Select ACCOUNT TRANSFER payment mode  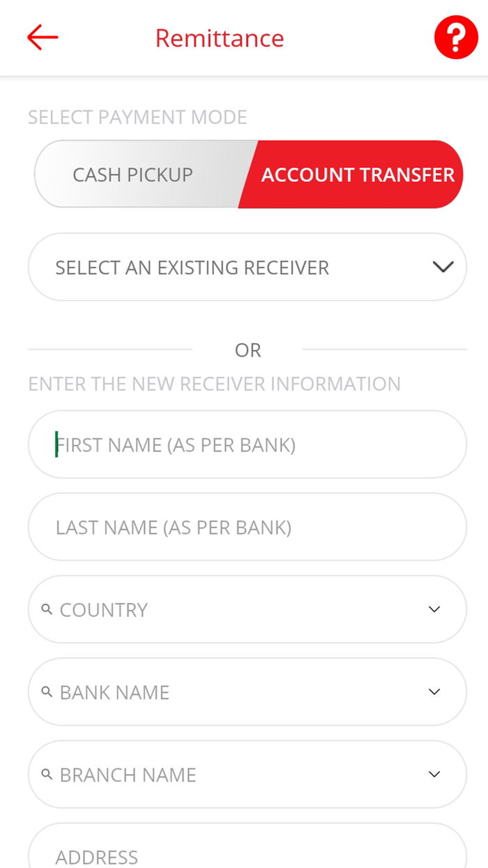coord(358,174)
